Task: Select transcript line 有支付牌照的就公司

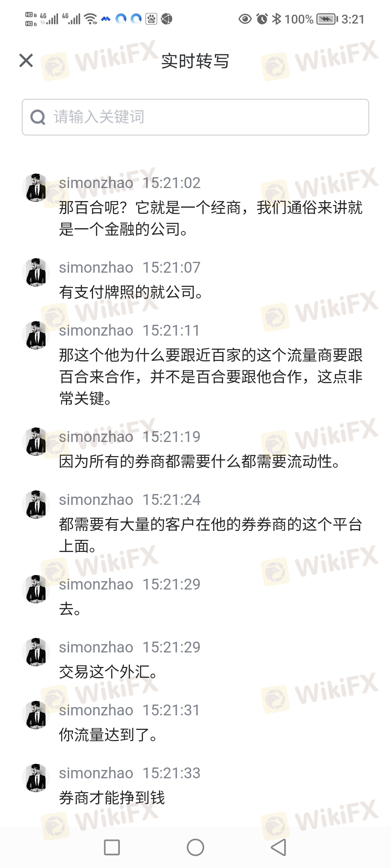Action: (x=131, y=292)
